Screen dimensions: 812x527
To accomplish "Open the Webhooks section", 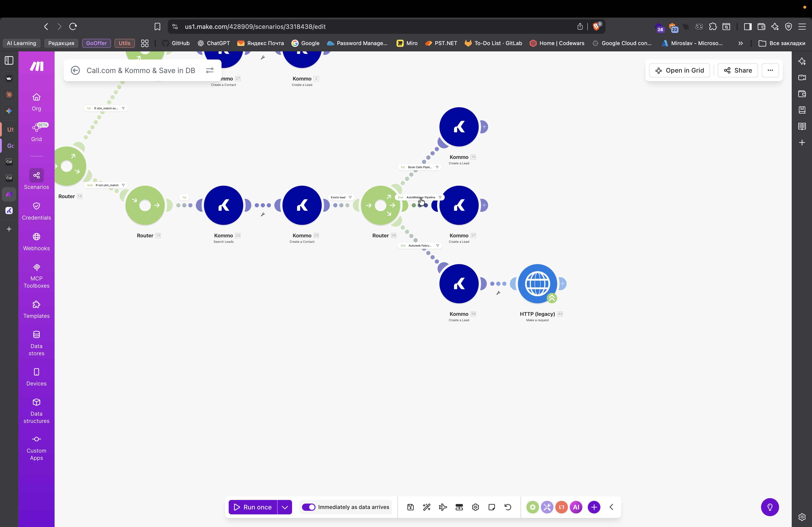I will (x=36, y=241).
